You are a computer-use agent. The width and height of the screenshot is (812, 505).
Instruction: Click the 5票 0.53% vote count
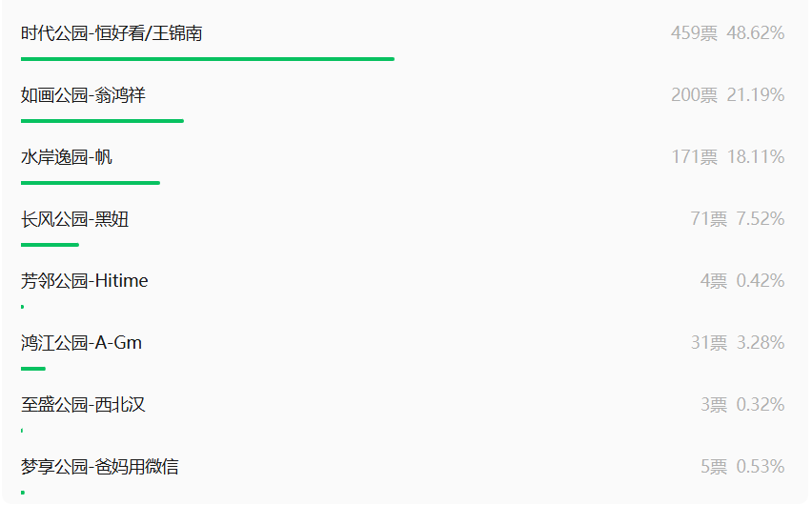(x=742, y=466)
